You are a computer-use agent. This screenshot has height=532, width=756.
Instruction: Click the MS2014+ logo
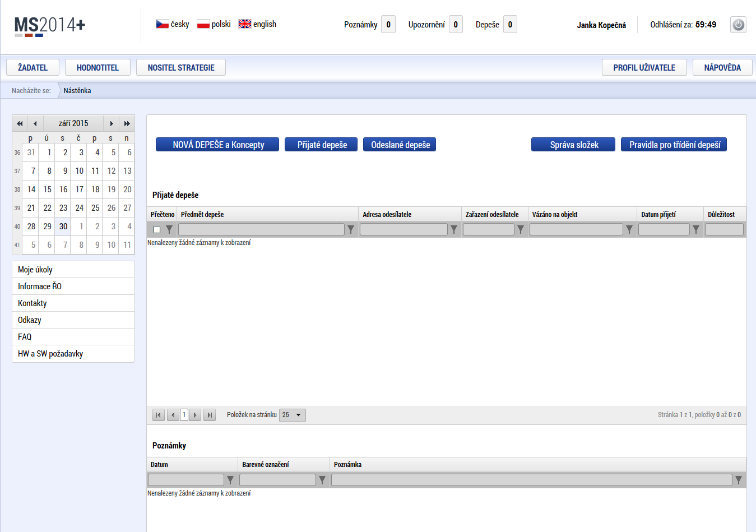pyautogui.click(x=49, y=26)
